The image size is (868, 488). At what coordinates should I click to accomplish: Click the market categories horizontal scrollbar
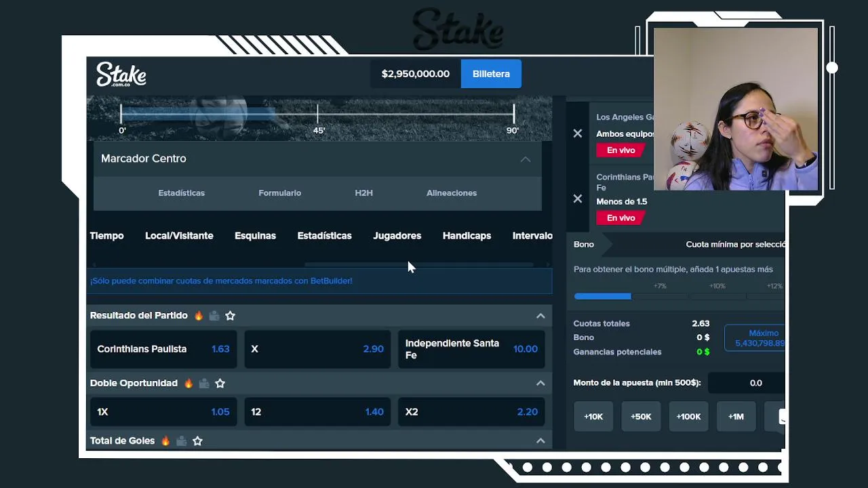pyautogui.click(x=418, y=264)
